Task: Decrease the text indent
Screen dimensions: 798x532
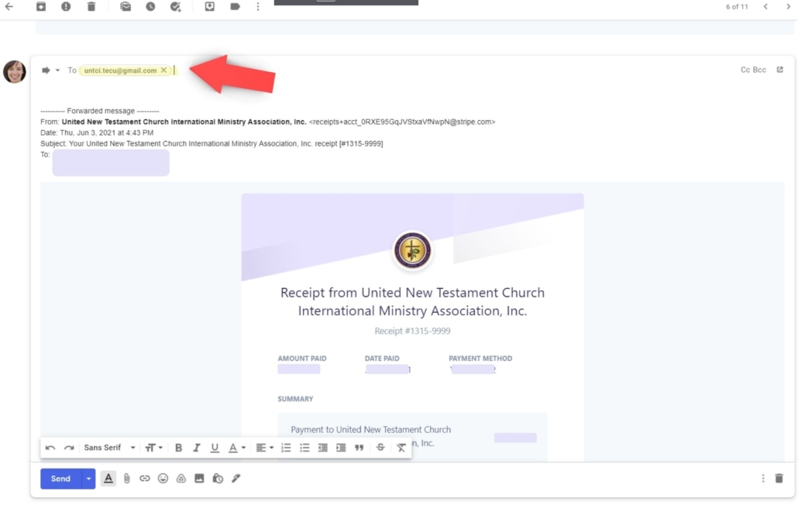Action: pyautogui.click(x=322, y=448)
